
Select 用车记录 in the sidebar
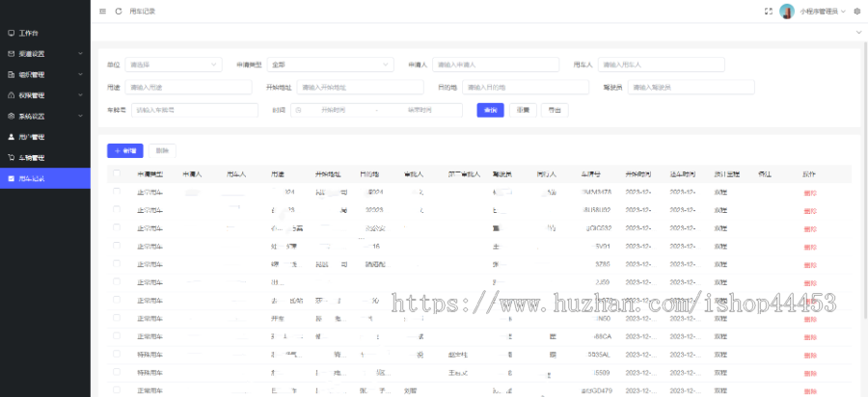click(44, 178)
